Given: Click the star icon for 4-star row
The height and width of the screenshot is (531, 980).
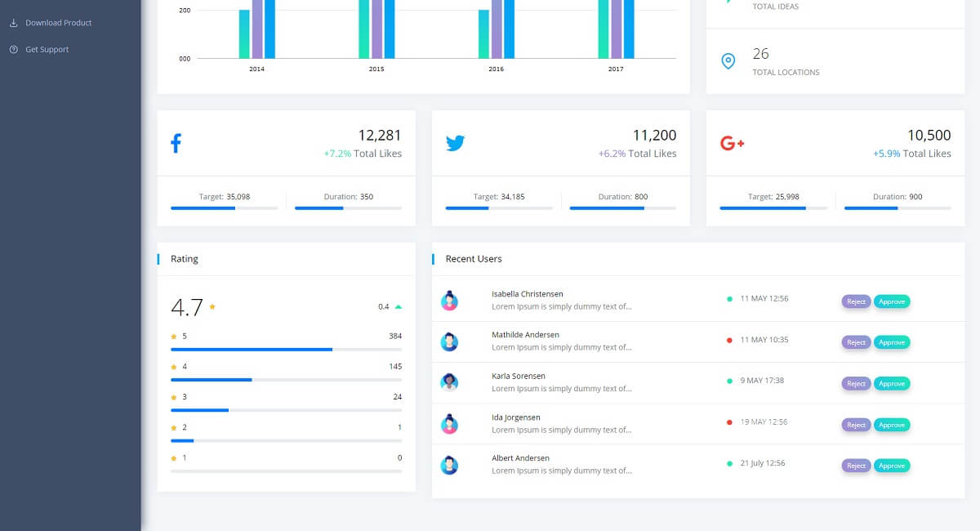Looking at the screenshot, I should [x=174, y=367].
